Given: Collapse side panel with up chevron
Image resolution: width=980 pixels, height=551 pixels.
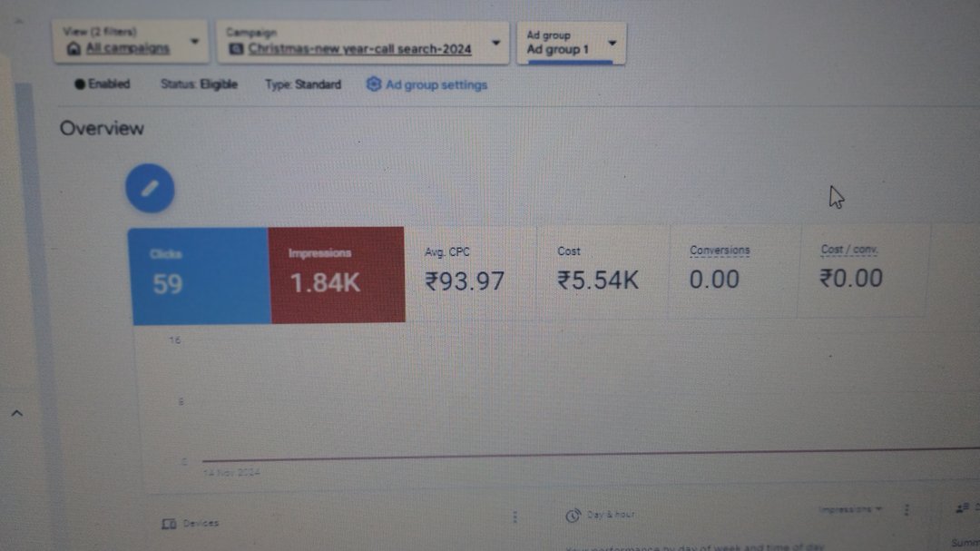Looking at the screenshot, I should click(x=17, y=413).
